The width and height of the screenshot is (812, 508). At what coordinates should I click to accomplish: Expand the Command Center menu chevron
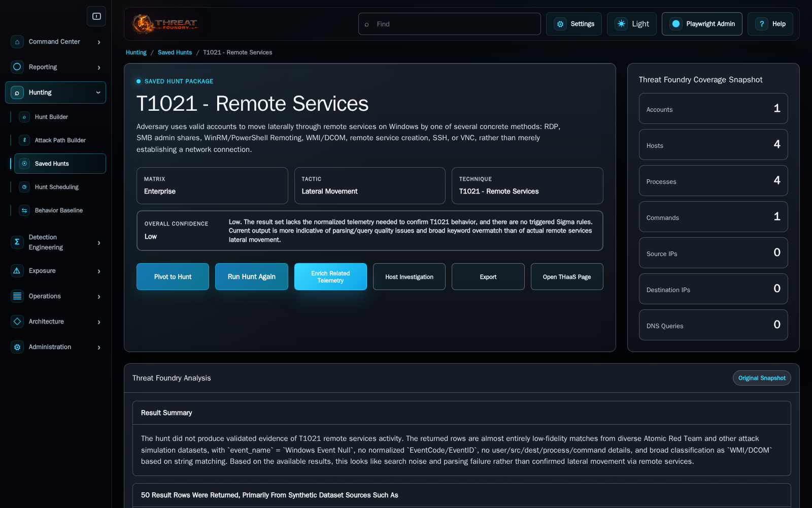pyautogui.click(x=99, y=42)
